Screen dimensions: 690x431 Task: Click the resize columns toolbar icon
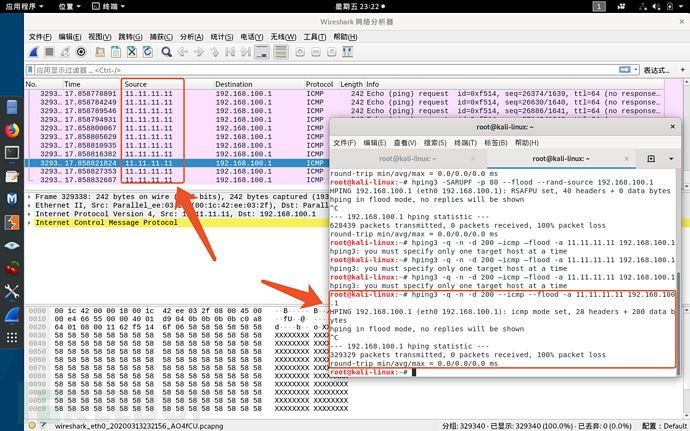click(348, 52)
